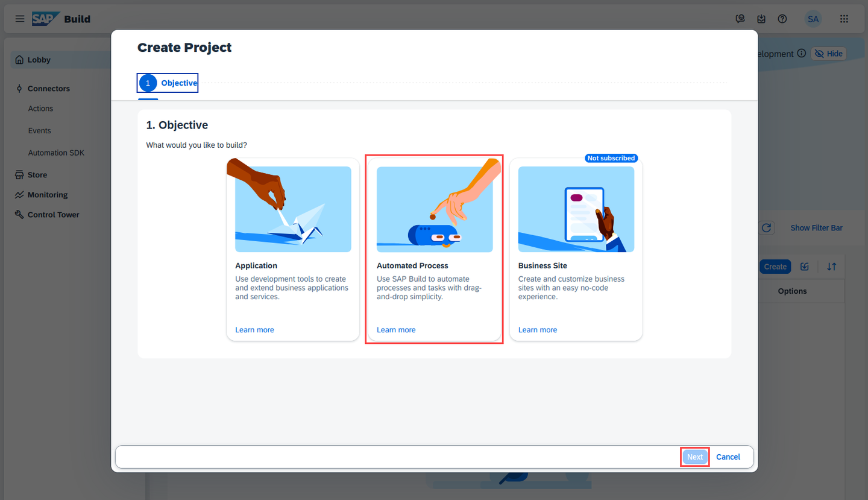Click the Monitoring chart icon
Image resolution: width=868 pixels, height=500 pixels.
pos(19,195)
